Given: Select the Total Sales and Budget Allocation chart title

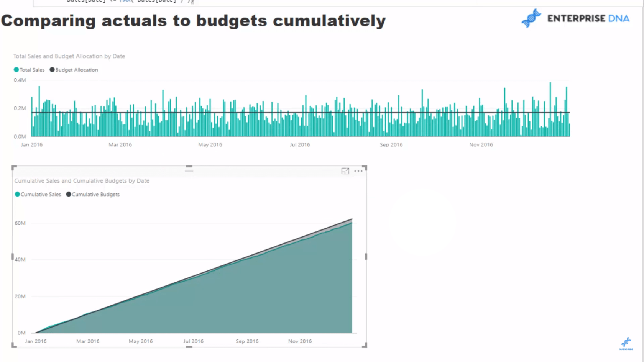Looking at the screenshot, I should (x=69, y=56).
